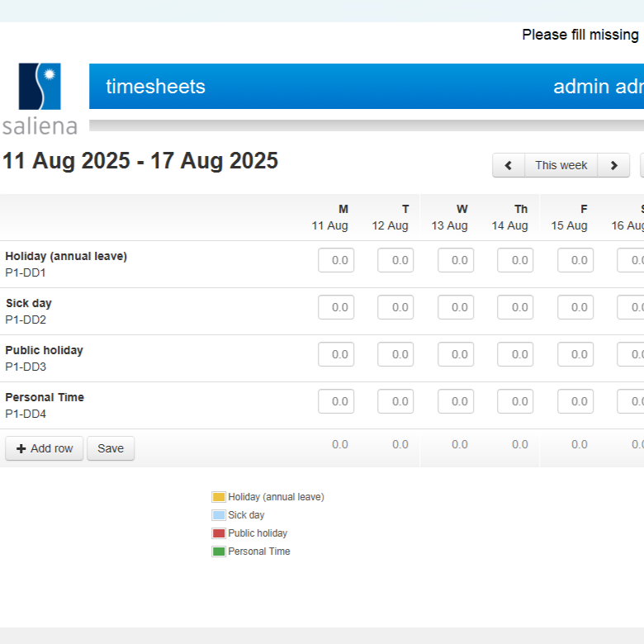Image resolution: width=644 pixels, height=644 pixels.
Task: Click the P1-DD1 code
Action: [x=25, y=272]
